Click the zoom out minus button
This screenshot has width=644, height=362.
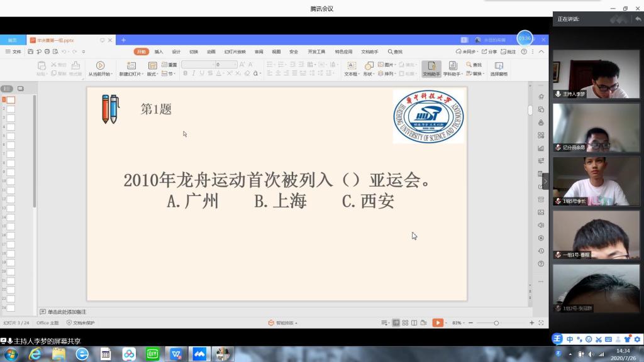tap(470, 323)
